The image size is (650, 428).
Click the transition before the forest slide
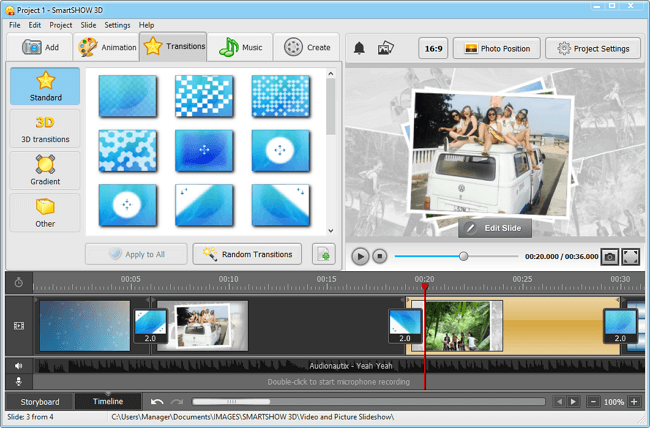click(x=405, y=326)
